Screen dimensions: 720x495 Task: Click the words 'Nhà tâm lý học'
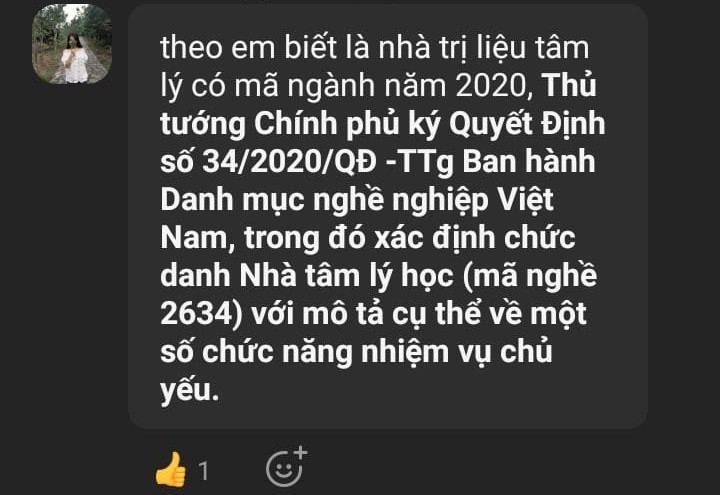346,276
